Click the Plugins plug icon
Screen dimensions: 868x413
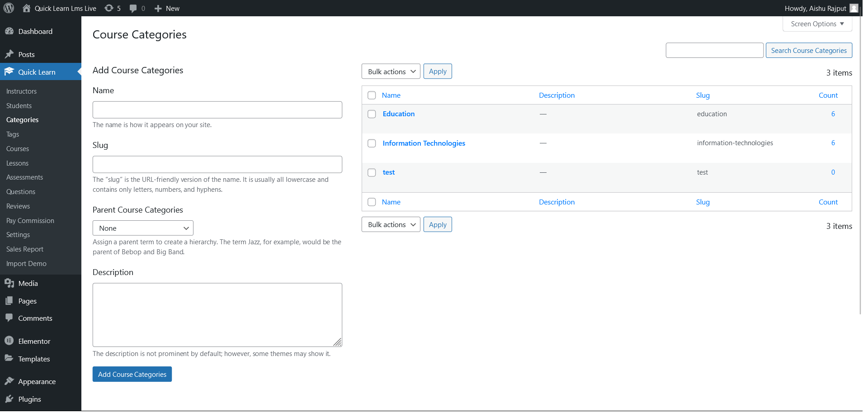[x=9, y=399]
